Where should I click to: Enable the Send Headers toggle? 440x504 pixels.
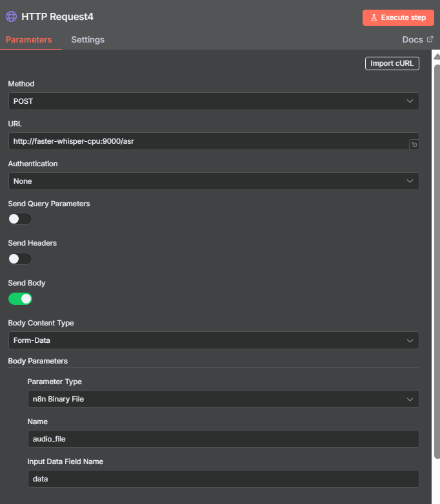[20, 258]
